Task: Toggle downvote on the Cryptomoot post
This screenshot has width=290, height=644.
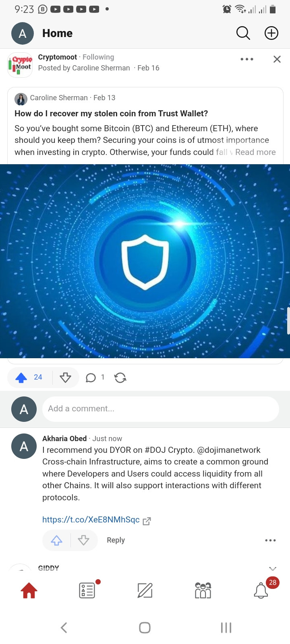Action: (x=65, y=378)
